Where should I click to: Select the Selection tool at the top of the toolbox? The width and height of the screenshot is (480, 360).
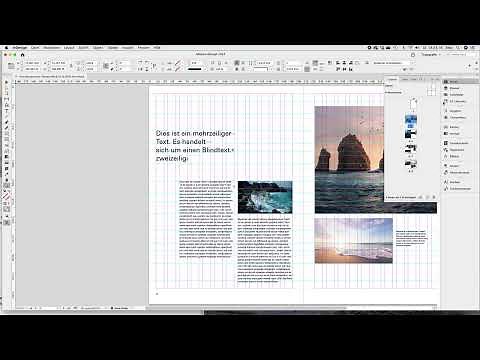tap(6, 82)
